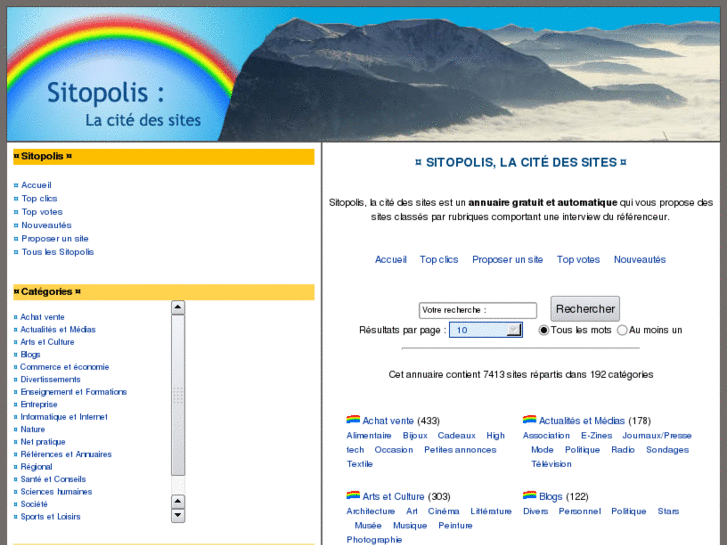Click 'Top clics' link in center navigation

coord(439,260)
